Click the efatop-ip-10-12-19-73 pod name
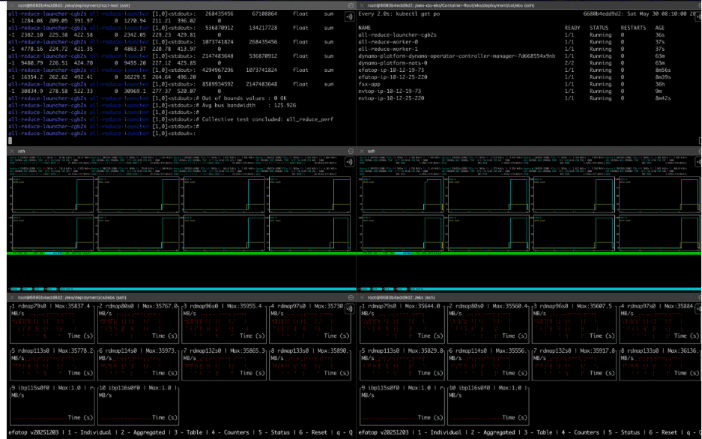The height and width of the screenshot is (439, 702). point(391,70)
